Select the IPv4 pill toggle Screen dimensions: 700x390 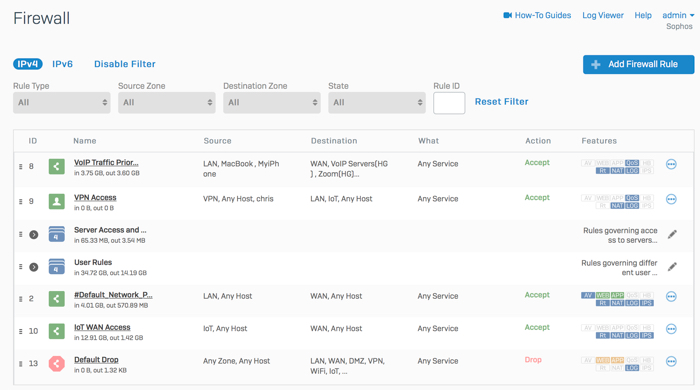pos(28,64)
